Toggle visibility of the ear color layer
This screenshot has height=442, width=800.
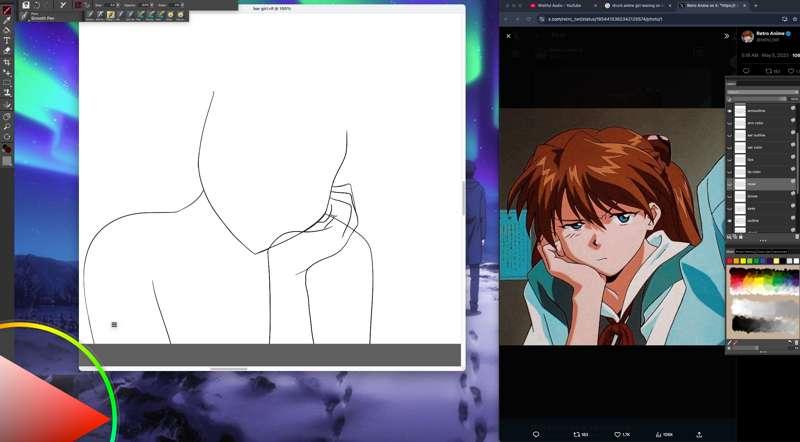point(730,148)
